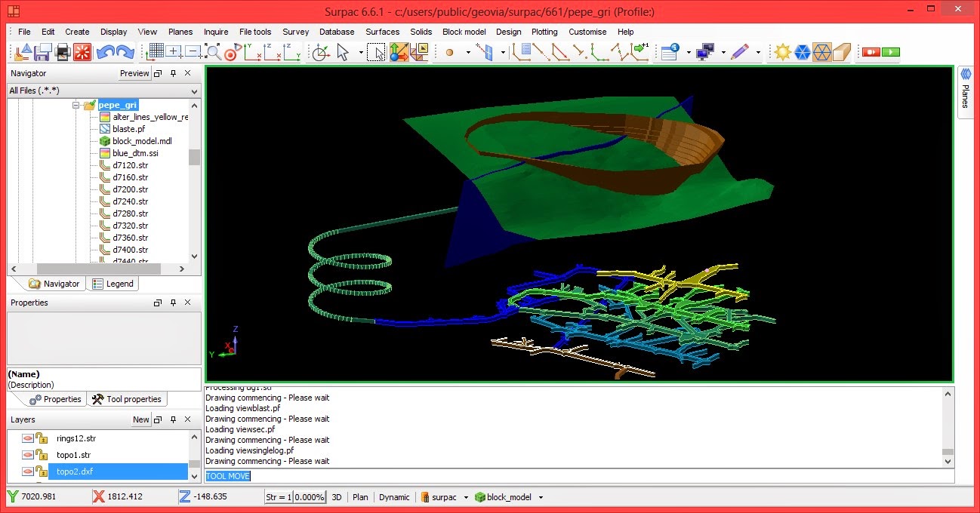The image size is (980, 513).
Task: Open dropdown arrow beside pointer tool
Action: (361, 53)
